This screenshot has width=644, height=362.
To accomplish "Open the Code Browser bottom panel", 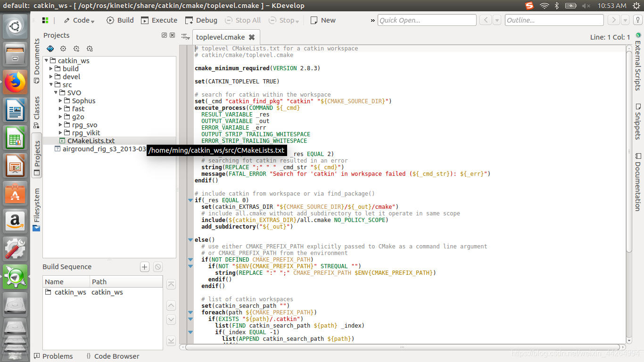I will [112, 356].
